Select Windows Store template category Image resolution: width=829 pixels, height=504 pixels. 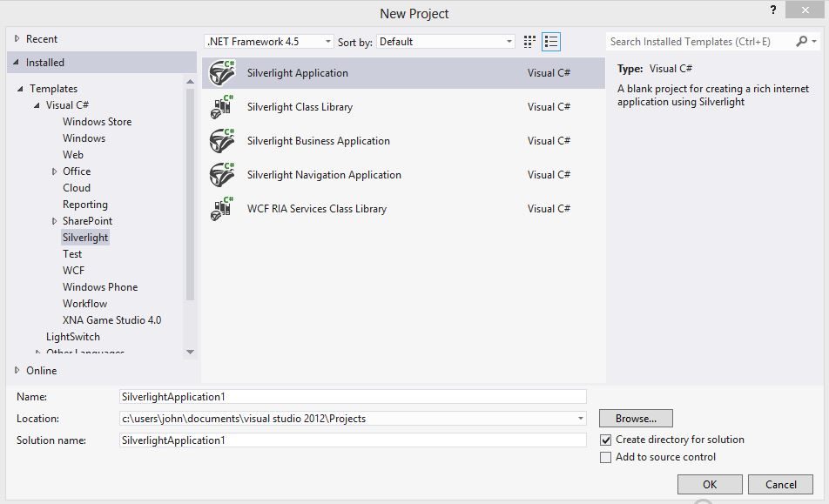coord(97,122)
